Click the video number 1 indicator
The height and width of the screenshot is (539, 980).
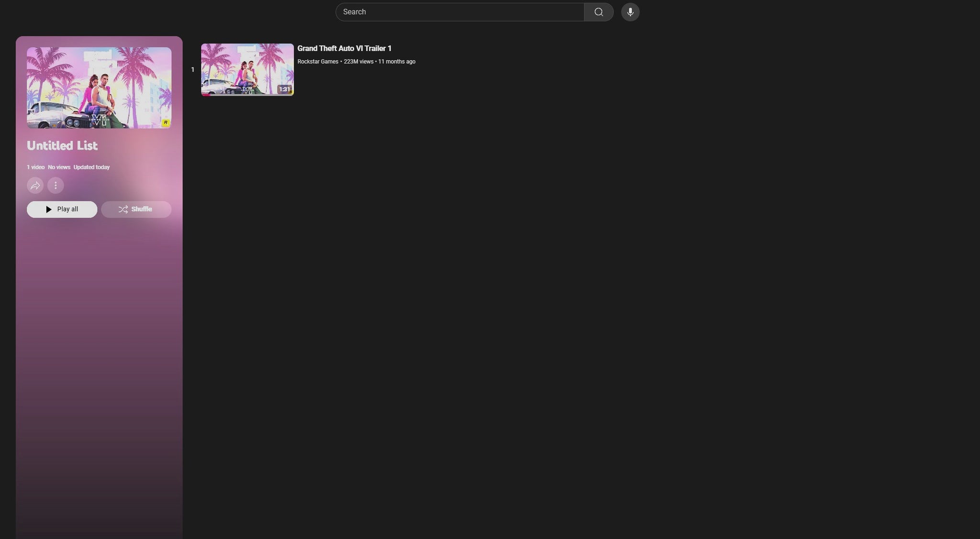pos(192,69)
